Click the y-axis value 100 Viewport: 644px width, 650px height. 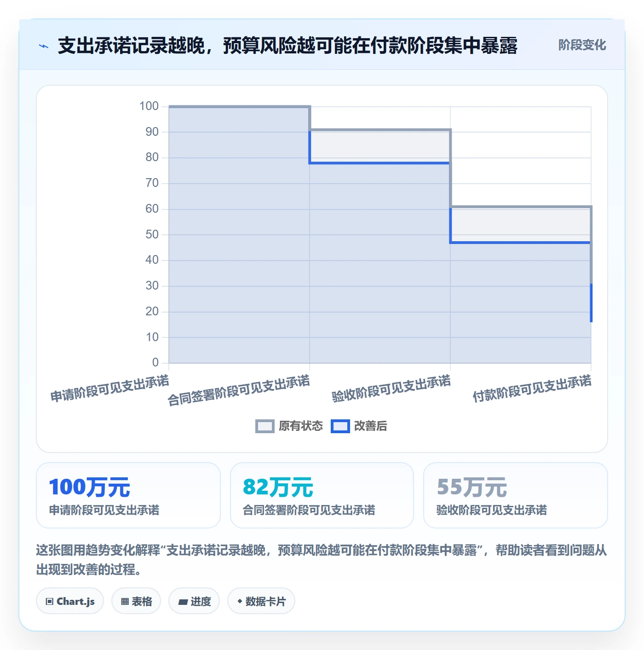(149, 106)
